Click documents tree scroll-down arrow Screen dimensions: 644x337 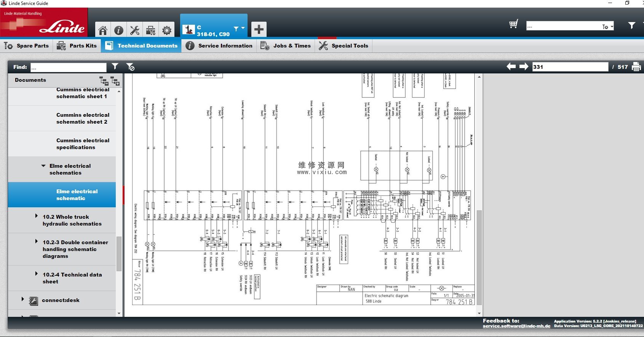[119, 314]
